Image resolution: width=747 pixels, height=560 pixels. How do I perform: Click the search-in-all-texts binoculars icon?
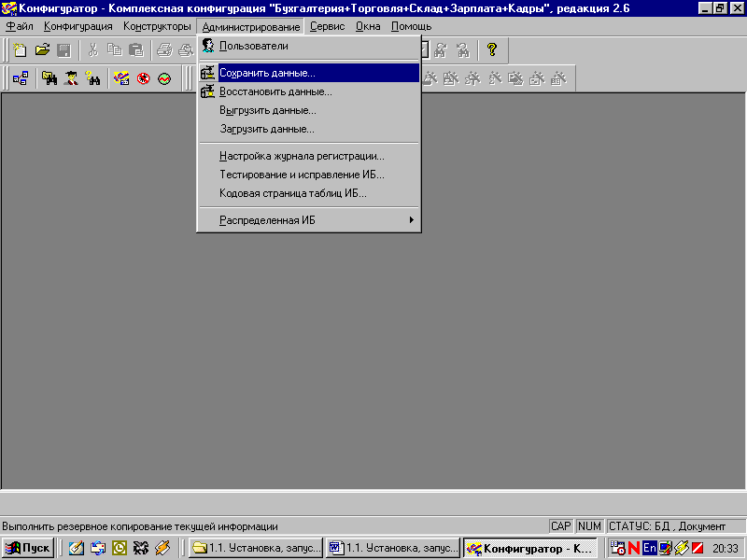[49, 78]
